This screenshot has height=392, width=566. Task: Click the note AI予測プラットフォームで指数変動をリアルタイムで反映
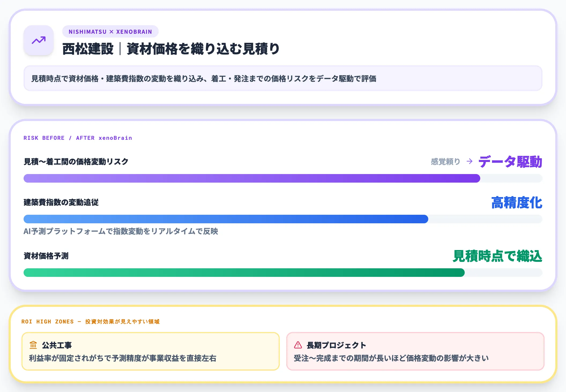pyautogui.click(x=121, y=231)
